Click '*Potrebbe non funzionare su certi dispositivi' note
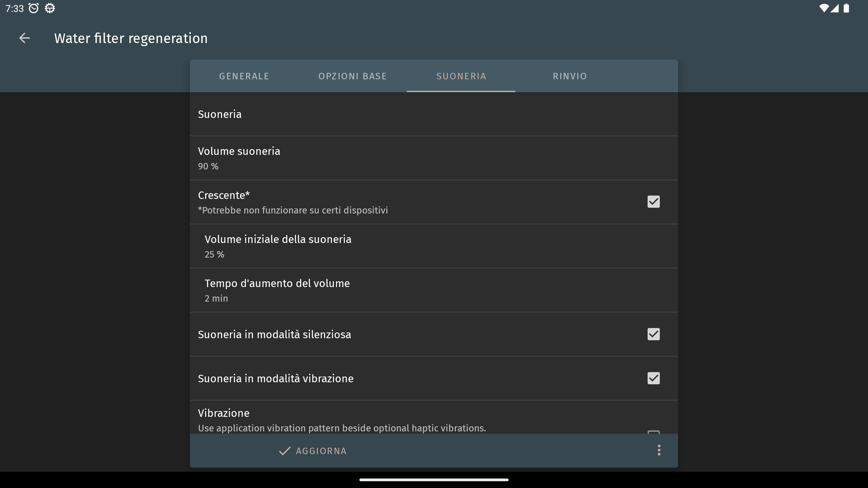Image resolution: width=868 pixels, height=488 pixels. (293, 210)
